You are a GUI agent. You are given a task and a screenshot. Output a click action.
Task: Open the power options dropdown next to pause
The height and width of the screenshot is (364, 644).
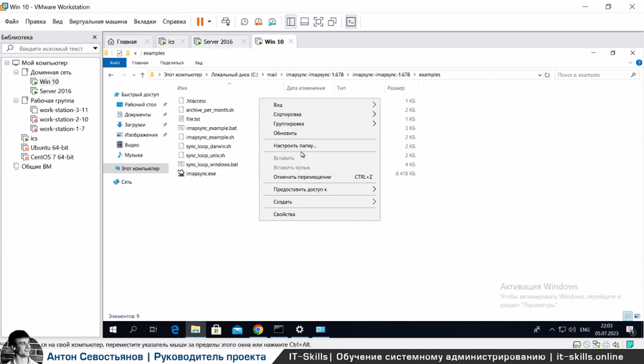pyautogui.click(x=209, y=21)
